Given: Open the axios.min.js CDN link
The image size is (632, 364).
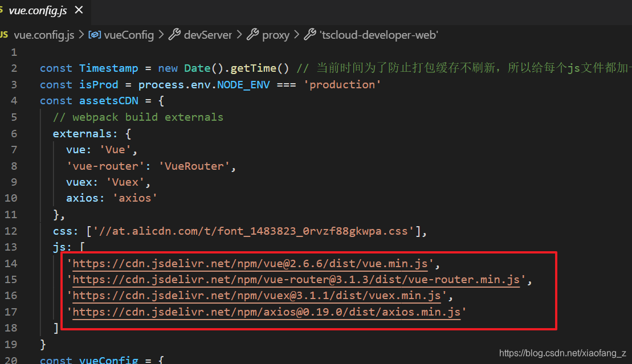Looking at the screenshot, I should coord(267,312).
